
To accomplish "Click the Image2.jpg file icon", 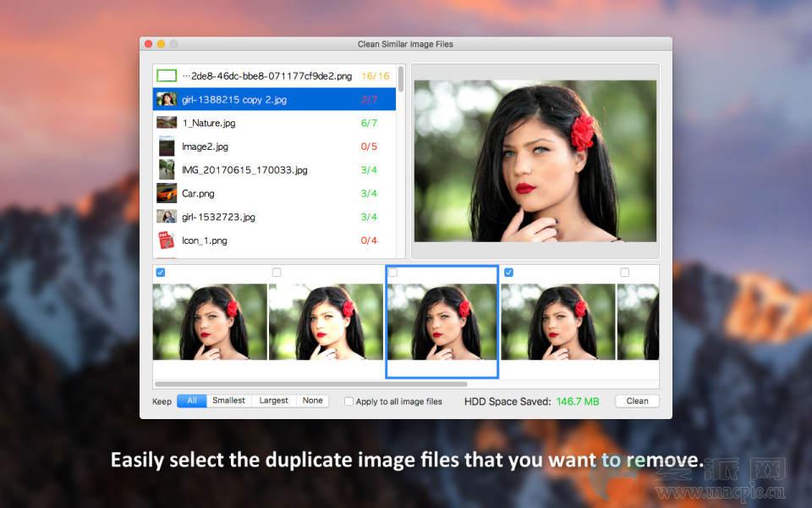I will point(167,146).
